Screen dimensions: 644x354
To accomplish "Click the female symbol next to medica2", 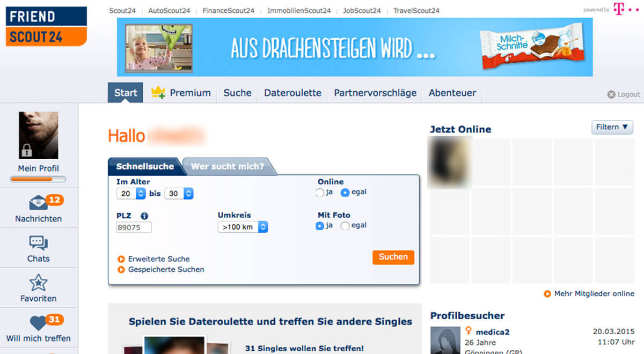I will pos(469,331).
